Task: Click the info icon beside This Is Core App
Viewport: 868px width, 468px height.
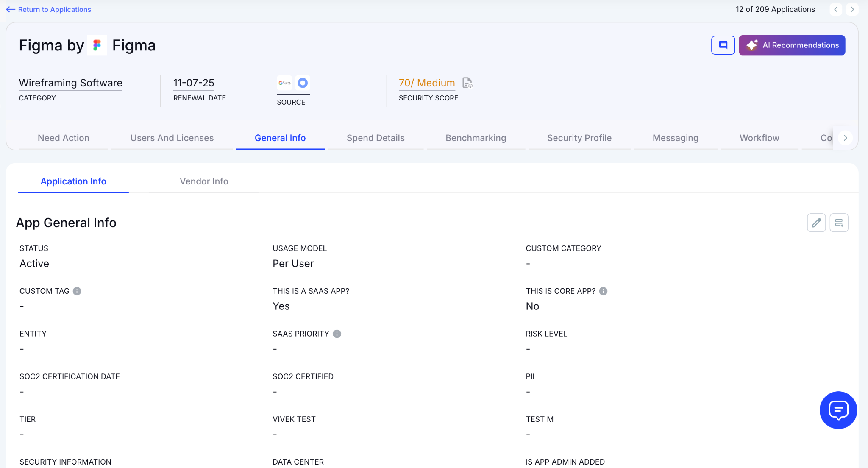Action: point(603,291)
